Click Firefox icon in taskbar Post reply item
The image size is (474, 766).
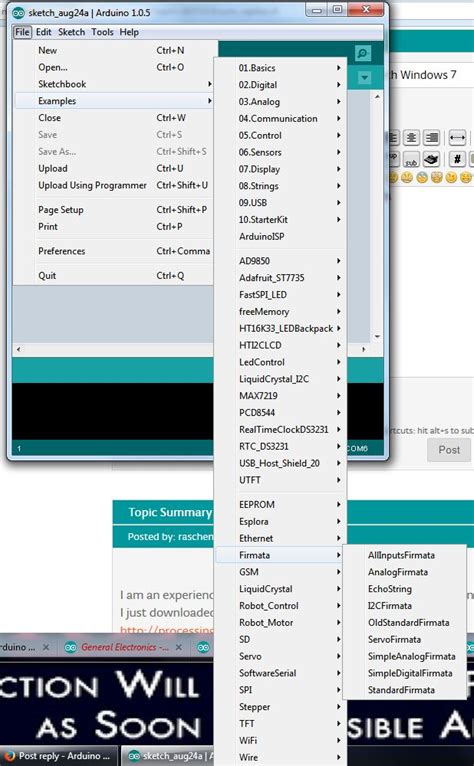point(10,755)
